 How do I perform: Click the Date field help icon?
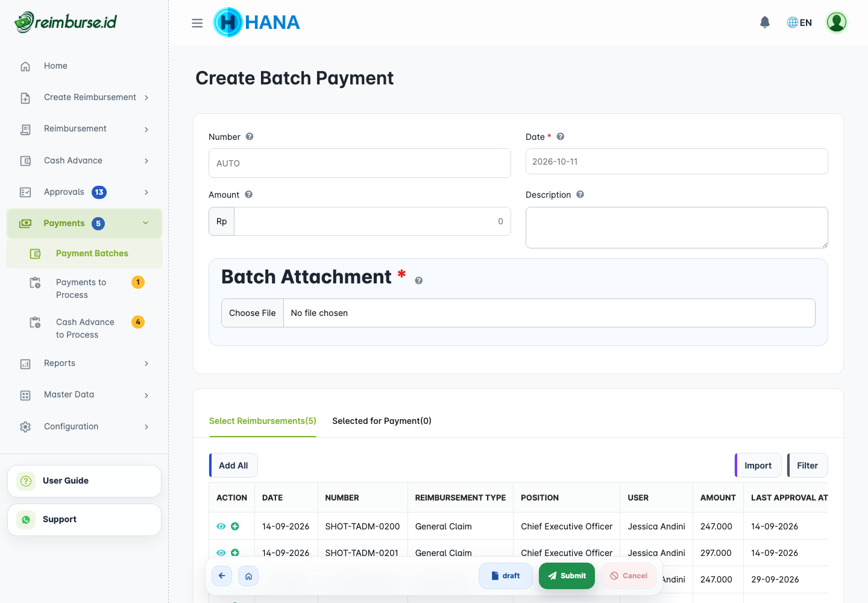tap(561, 137)
